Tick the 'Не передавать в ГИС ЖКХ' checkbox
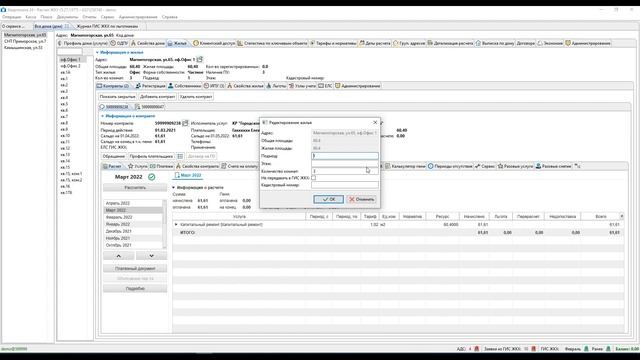 click(x=313, y=178)
